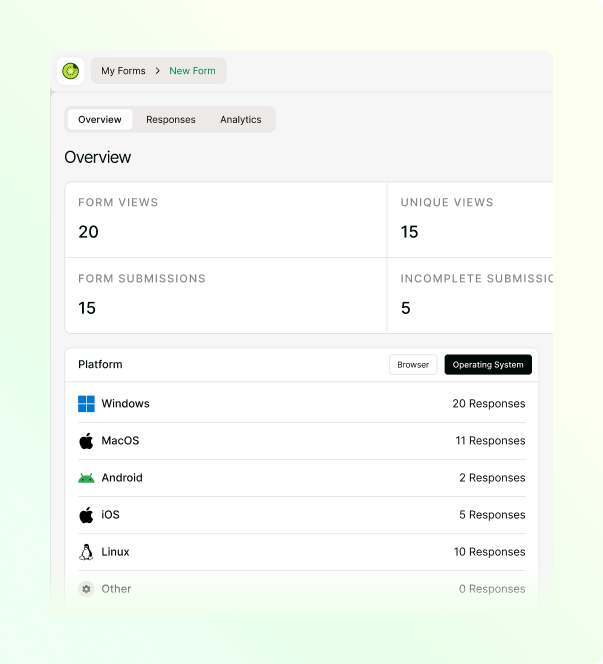Open the Responses tab
Viewport: 603px width, 664px height.
pos(171,119)
